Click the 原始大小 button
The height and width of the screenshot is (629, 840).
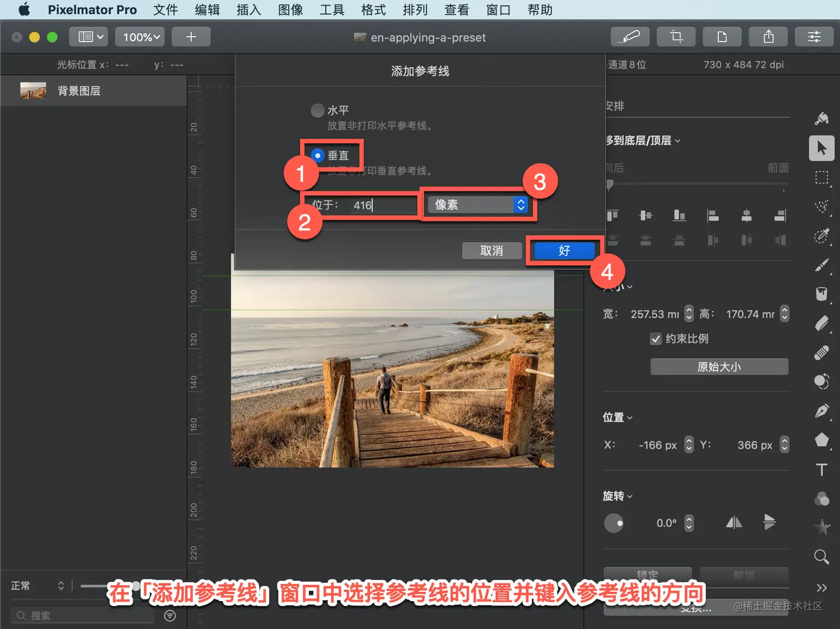pyautogui.click(x=719, y=367)
